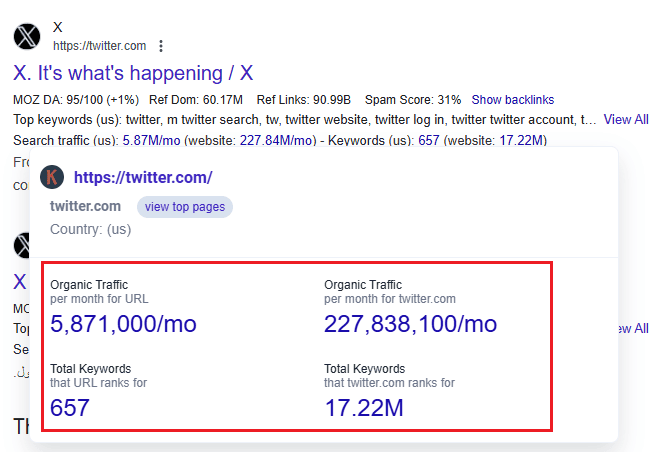The image size is (666, 452).
Task: Click the https://twitter.com URL text under X
Action: (99, 46)
